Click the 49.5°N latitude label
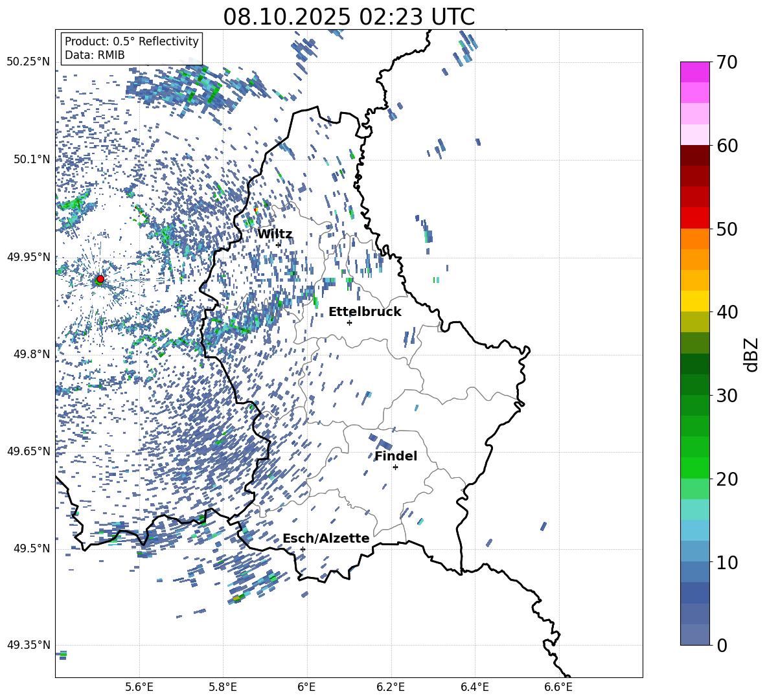 pos(32,548)
